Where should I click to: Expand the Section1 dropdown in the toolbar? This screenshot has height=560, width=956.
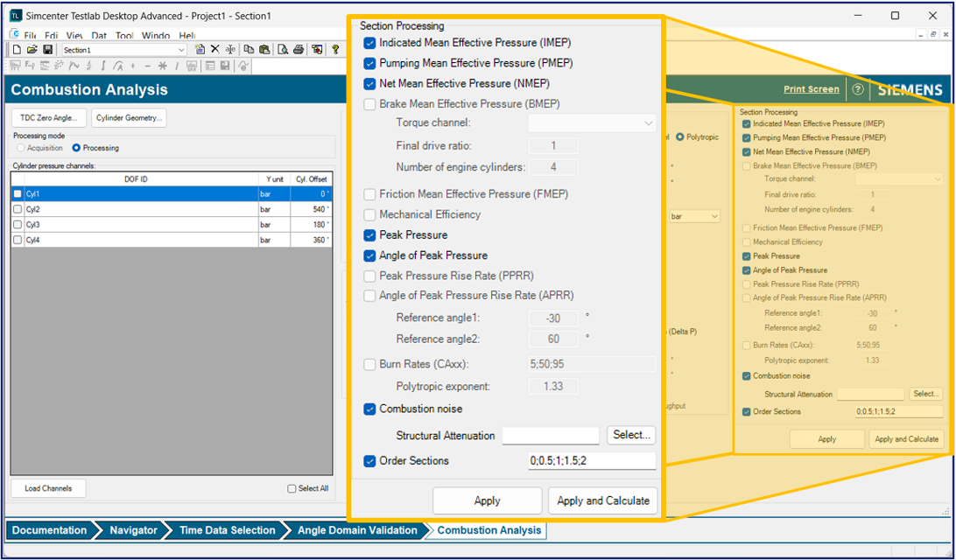tap(181, 50)
